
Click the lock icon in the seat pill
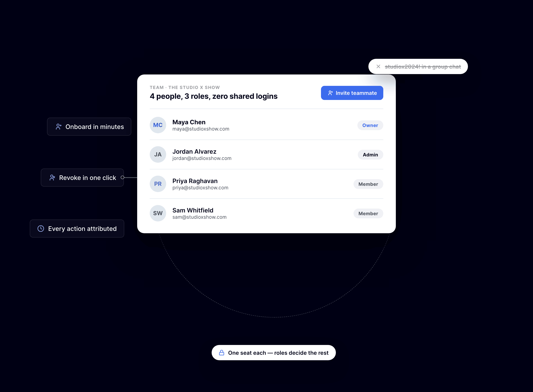pos(222,353)
